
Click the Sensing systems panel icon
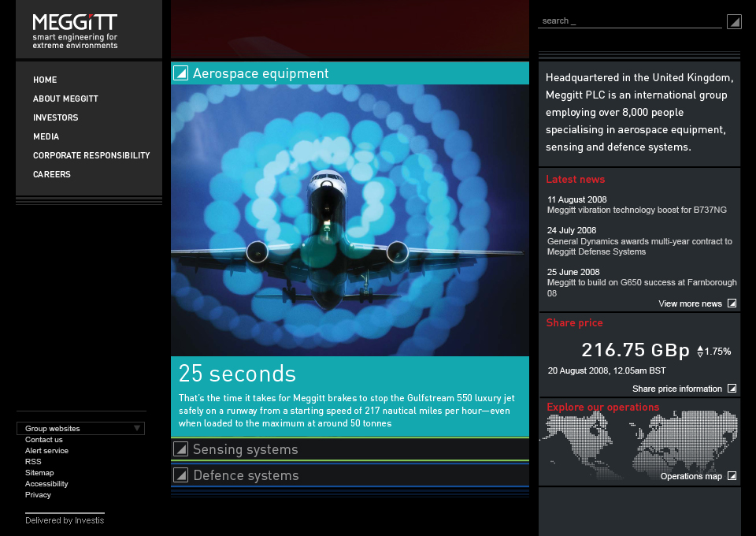[180, 449]
